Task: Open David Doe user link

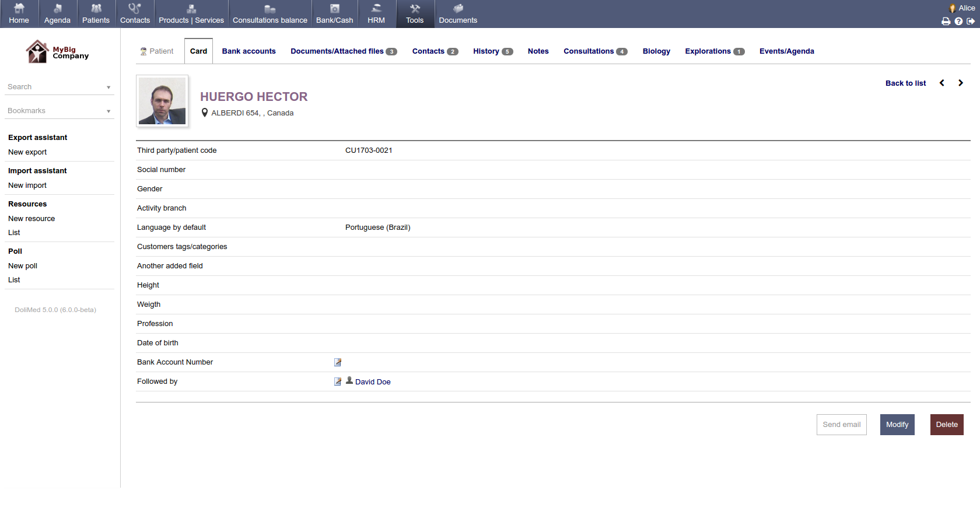Action: 372,382
